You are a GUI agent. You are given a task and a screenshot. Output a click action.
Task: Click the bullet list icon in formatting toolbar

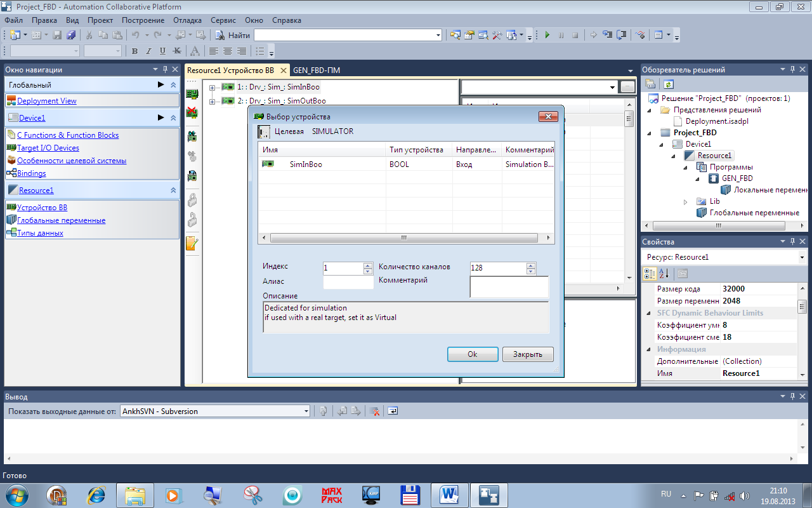tap(259, 51)
